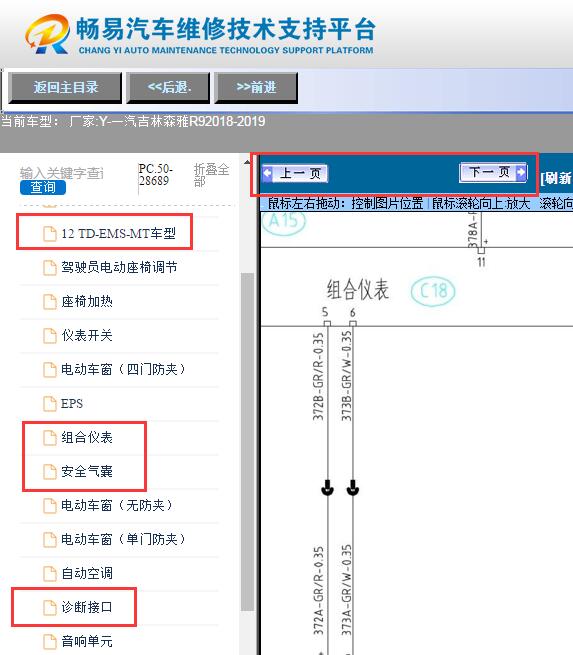Viewport: 573px width, 655px height.
Task: Click the blue 查询 search button
Action: [x=43, y=187]
